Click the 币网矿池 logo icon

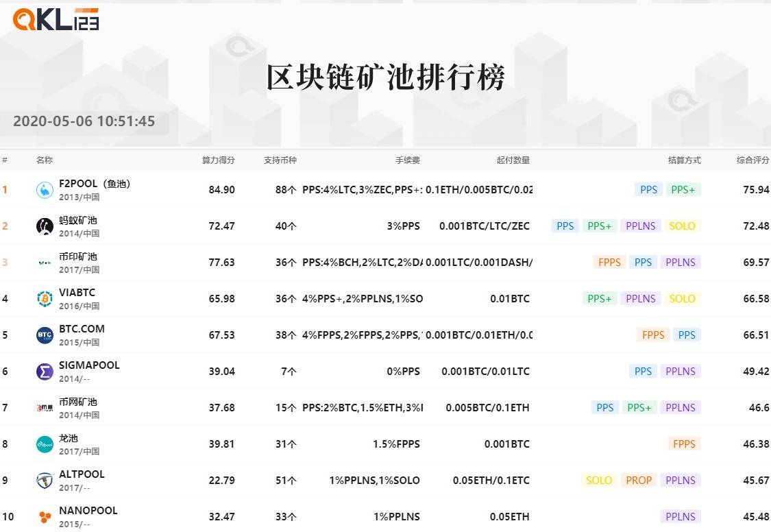point(45,408)
